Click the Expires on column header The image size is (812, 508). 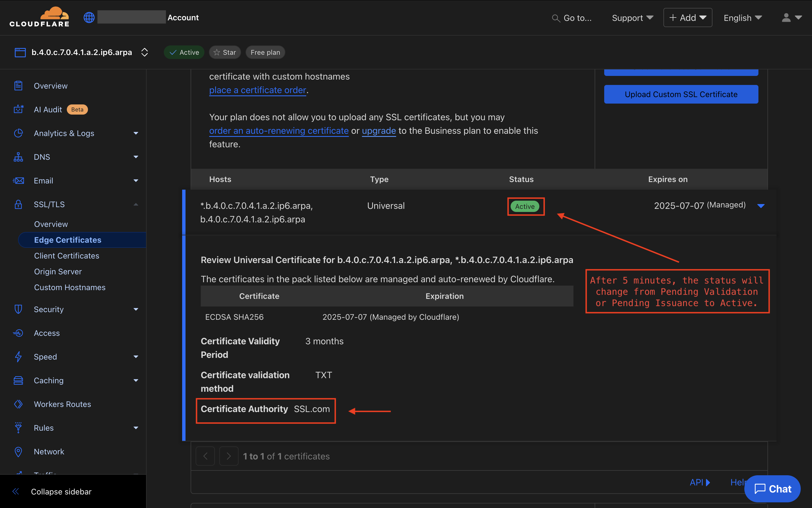(668, 179)
